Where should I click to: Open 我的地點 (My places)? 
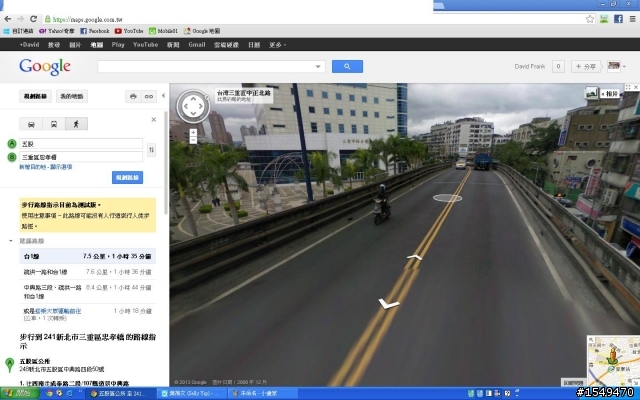pyautogui.click(x=72, y=96)
